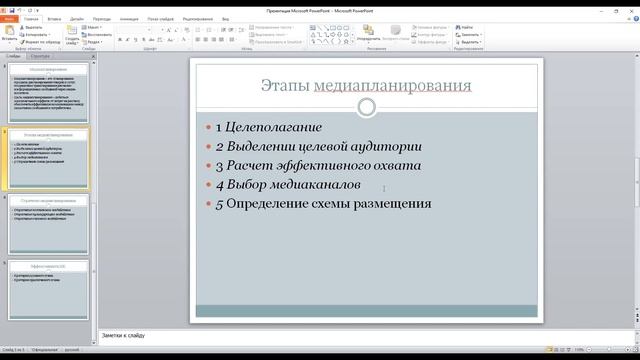The image size is (640, 360).
Task: Click the Save icon in quick access toolbar
Action: click(12, 11)
